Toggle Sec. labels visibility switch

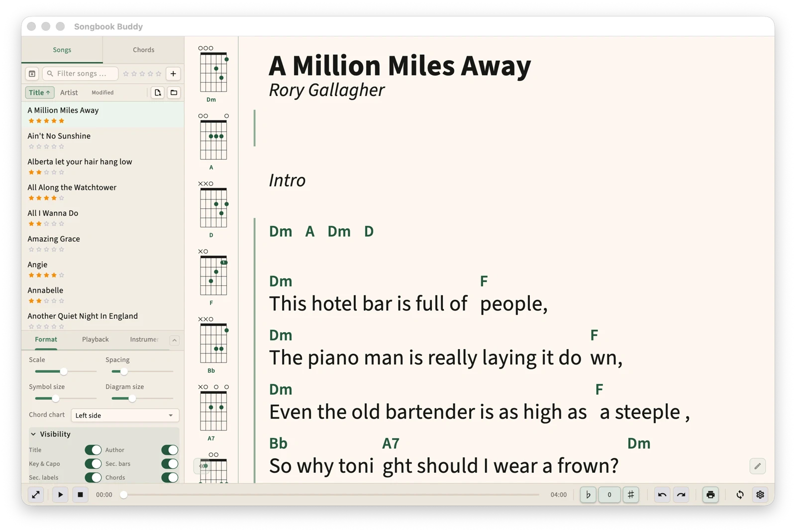pos(93,478)
